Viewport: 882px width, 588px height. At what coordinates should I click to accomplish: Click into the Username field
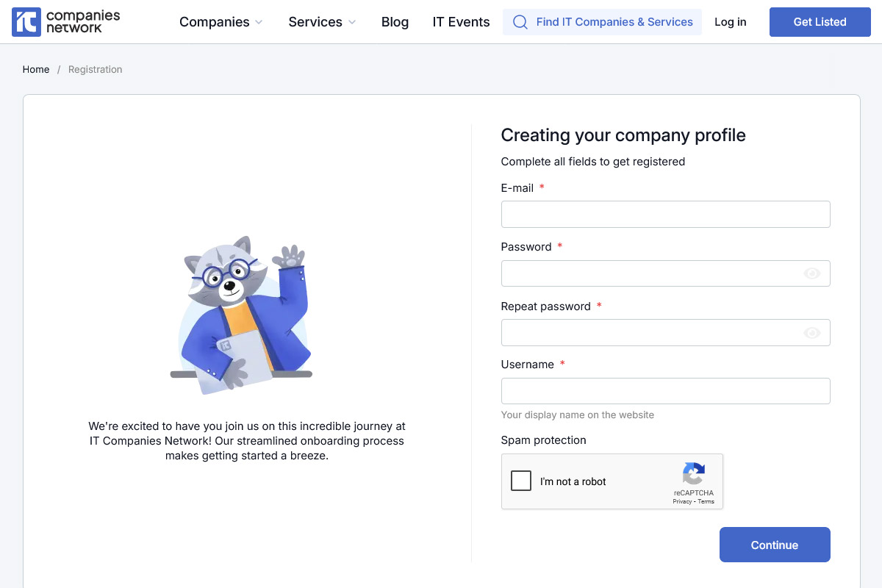(665, 391)
